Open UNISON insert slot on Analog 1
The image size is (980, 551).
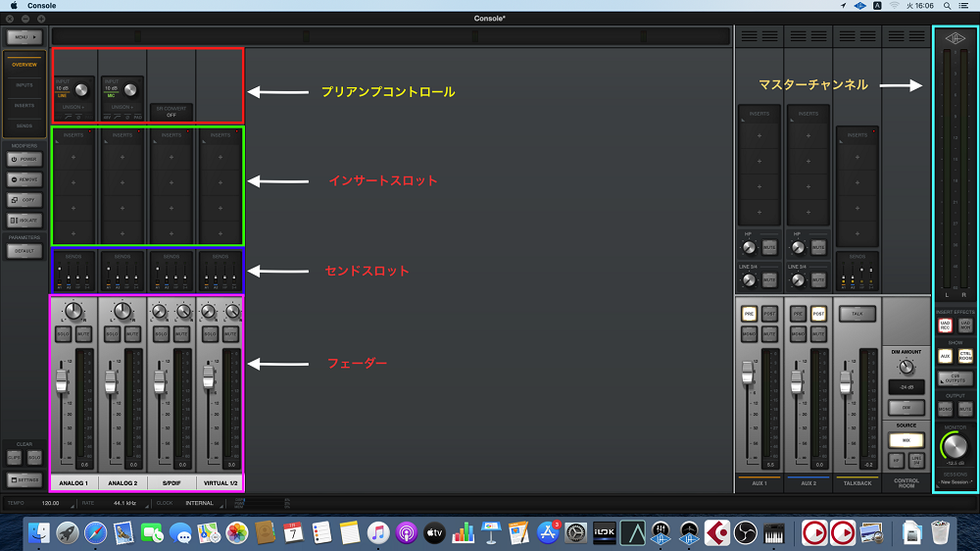[73, 107]
